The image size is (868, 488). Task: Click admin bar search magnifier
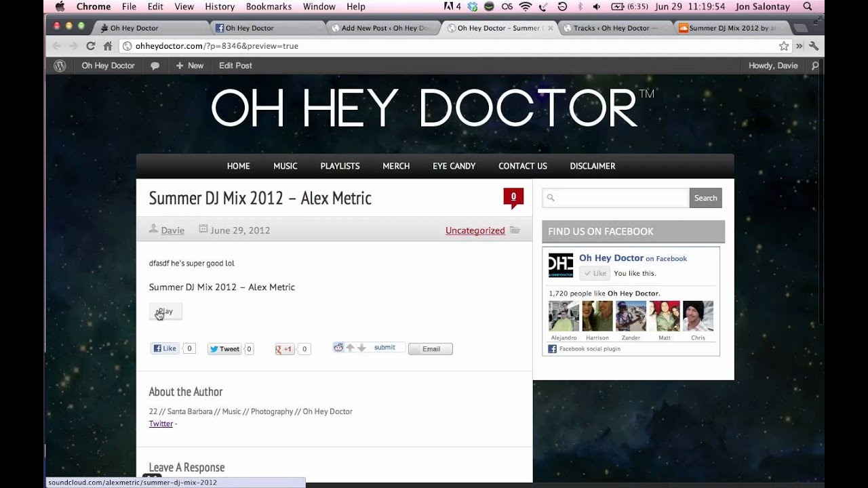pyautogui.click(x=815, y=66)
